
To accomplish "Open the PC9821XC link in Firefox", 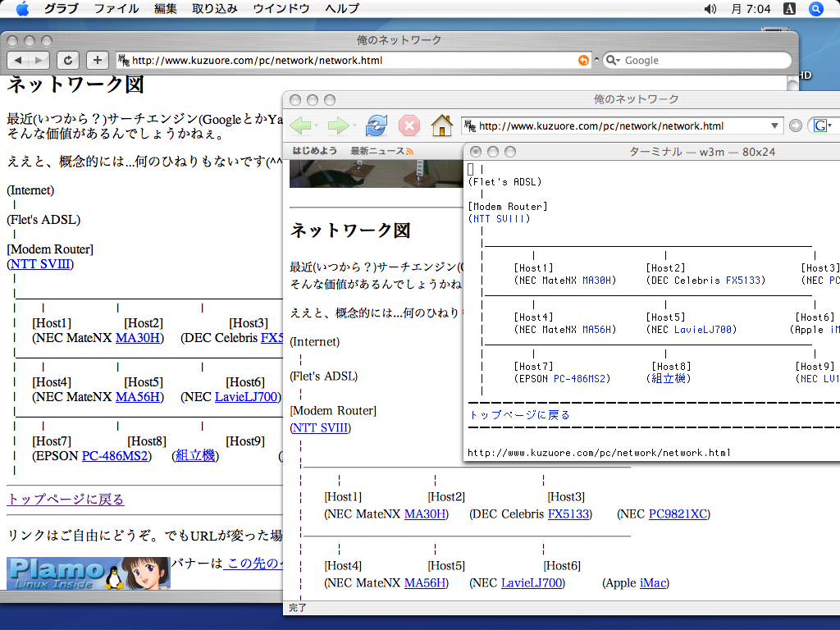I will 678,514.
